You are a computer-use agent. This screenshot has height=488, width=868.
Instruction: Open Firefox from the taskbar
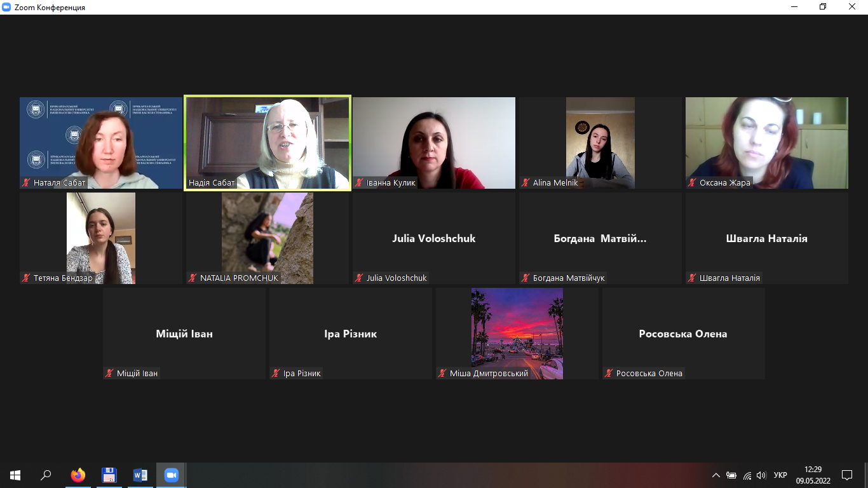[78, 475]
